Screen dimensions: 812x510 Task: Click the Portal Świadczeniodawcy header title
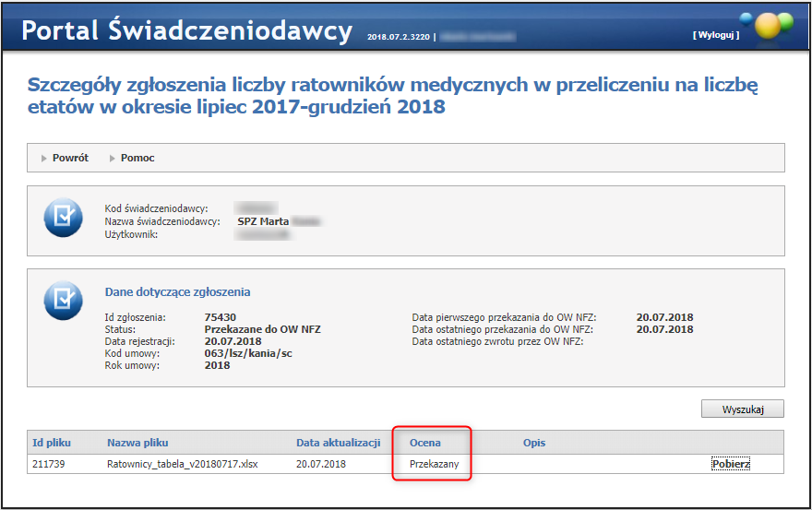click(x=187, y=30)
